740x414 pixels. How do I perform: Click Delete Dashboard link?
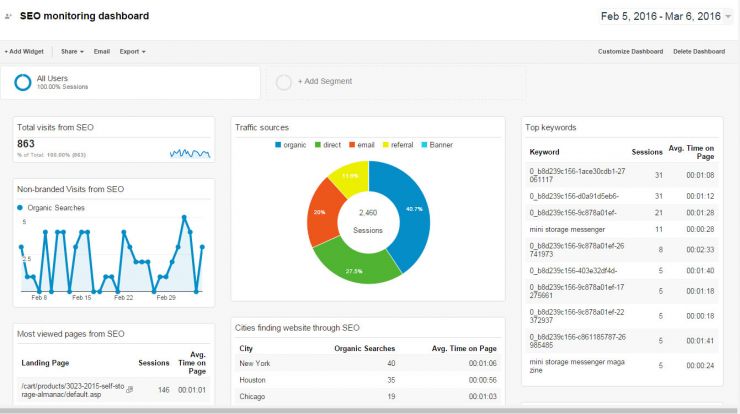[x=699, y=51]
